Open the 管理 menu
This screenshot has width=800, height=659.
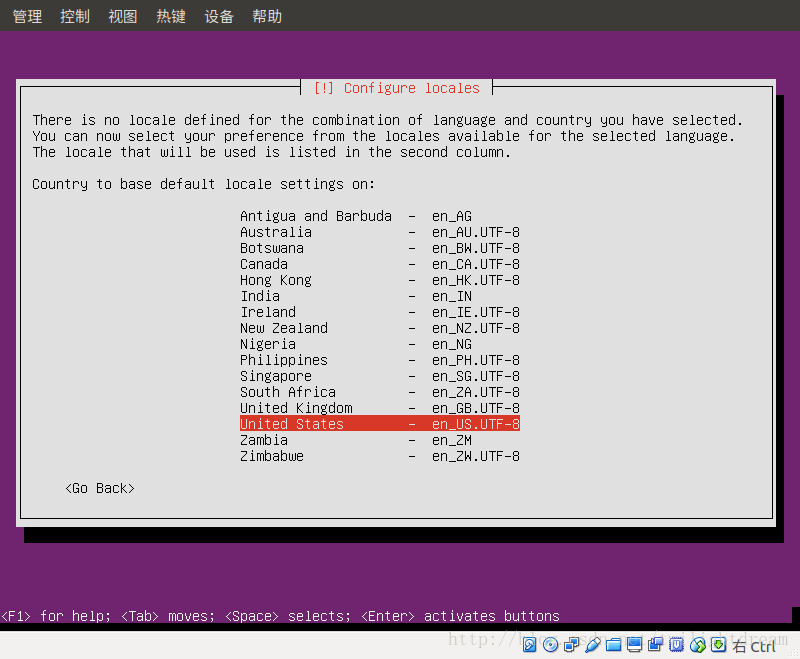pos(28,16)
